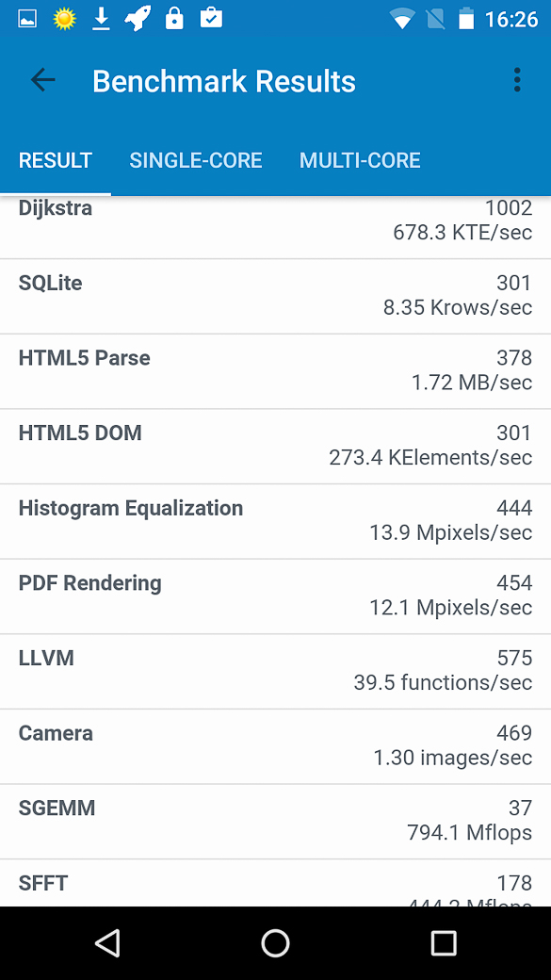This screenshot has width=551, height=980.
Task: Tap the PDF Rendering result row
Action: (275, 596)
